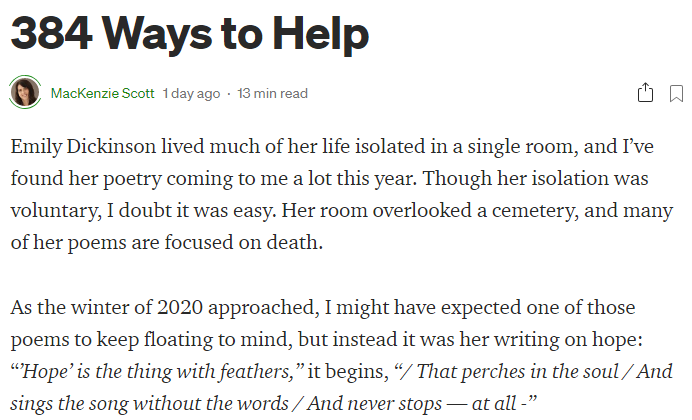692x420 pixels.
Task: Click the share icon beside the bookmark
Action: click(645, 93)
